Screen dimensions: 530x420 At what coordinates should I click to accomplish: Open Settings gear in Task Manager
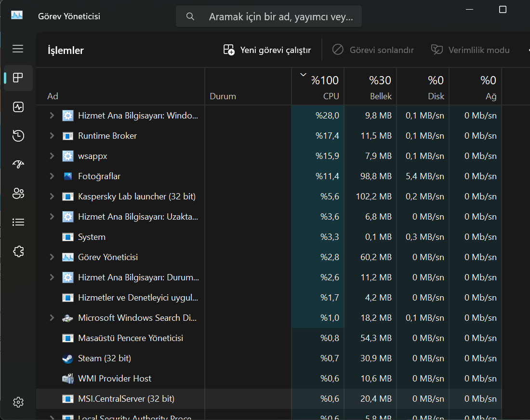tap(18, 402)
